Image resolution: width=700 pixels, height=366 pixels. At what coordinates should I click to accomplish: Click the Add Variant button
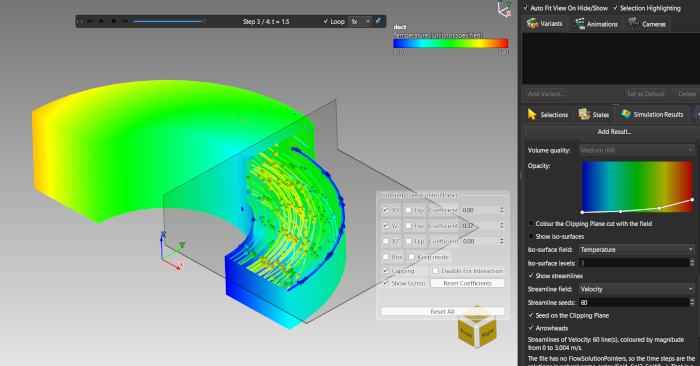545,94
